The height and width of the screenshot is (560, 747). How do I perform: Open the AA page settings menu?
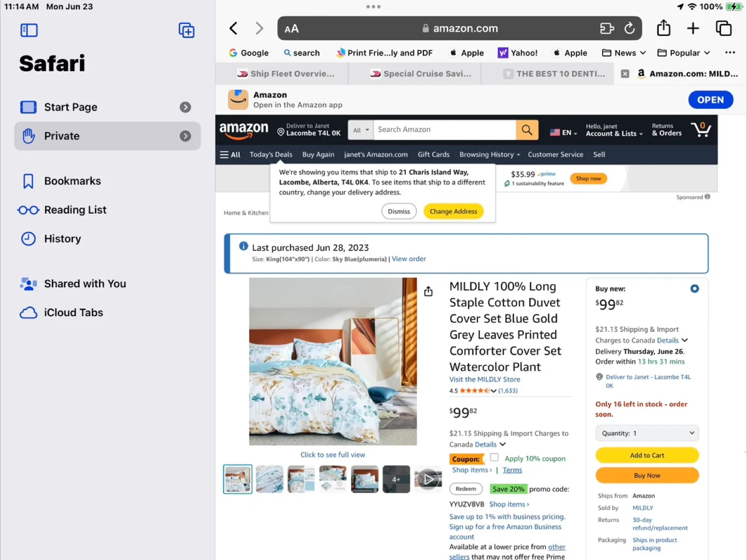pyautogui.click(x=292, y=29)
